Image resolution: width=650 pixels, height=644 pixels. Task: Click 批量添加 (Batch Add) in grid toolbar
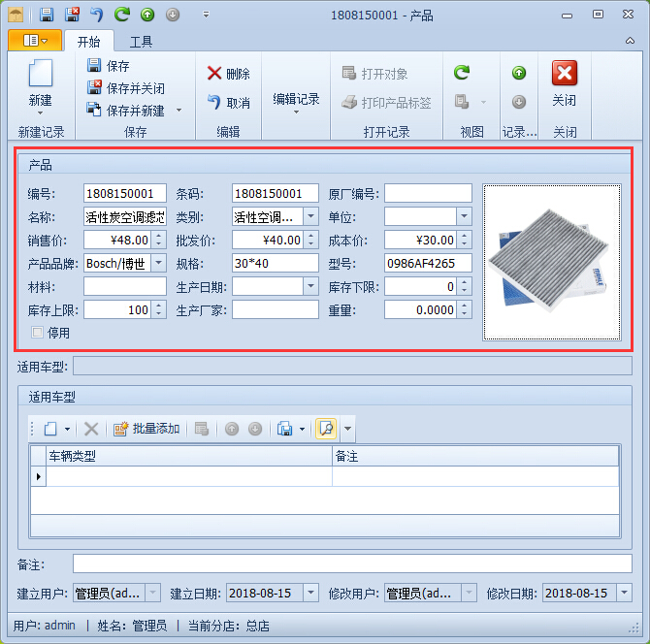point(146,429)
